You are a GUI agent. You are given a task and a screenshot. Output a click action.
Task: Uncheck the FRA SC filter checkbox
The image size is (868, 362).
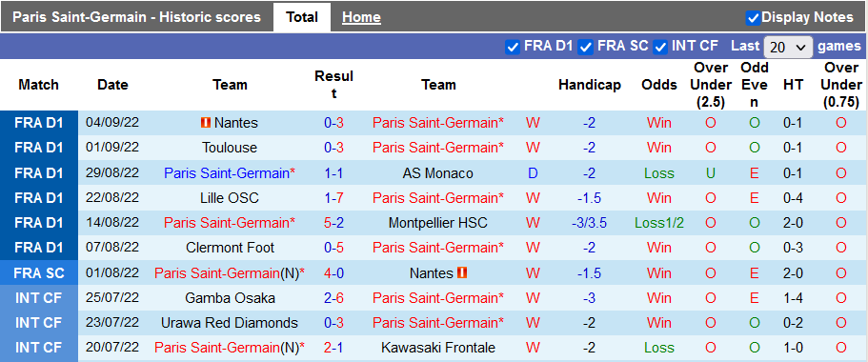click(586, 47)
